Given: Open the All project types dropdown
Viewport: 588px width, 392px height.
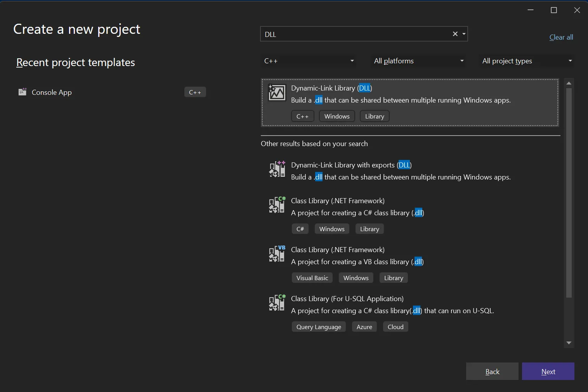Looking at the screenshot, I should pyautogui.click(x=527, y=61).
